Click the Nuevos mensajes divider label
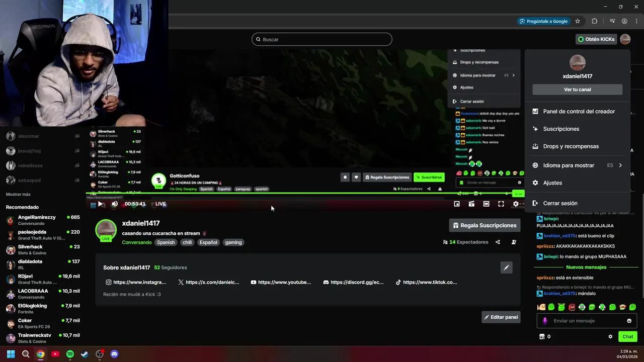The image size is (644, 362). click(586, 267)
